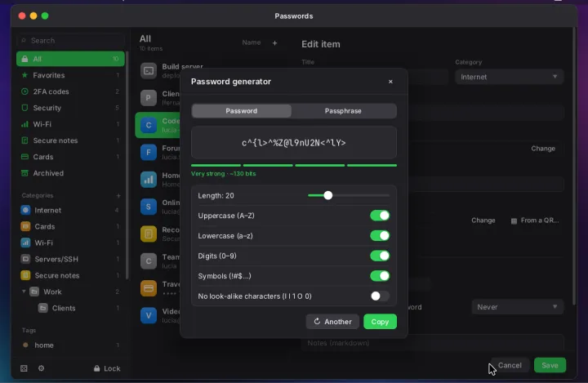Image resolution: width=588 pixels, height=383 pixels.
Task: Add a new category with plus icon
Action: [118, 195]
